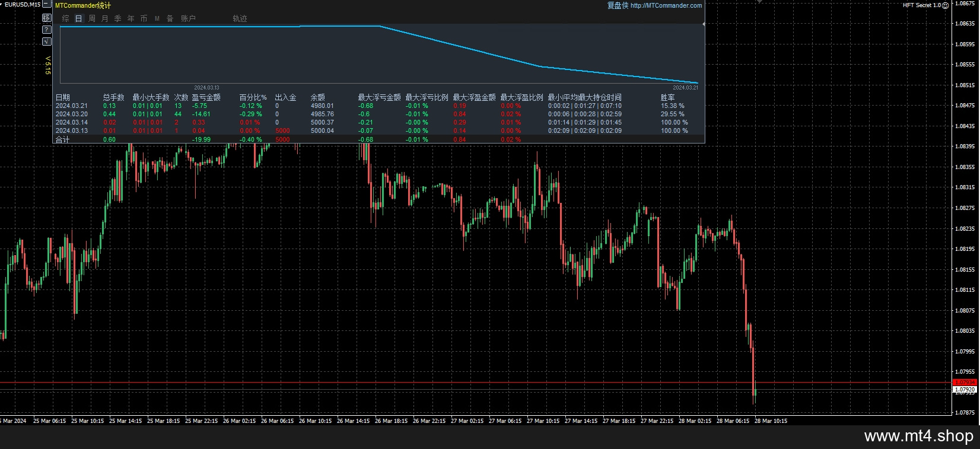Click the 盈亏金额 column header
This screenshot has height=449, width=980.
(x=206, y=97)
